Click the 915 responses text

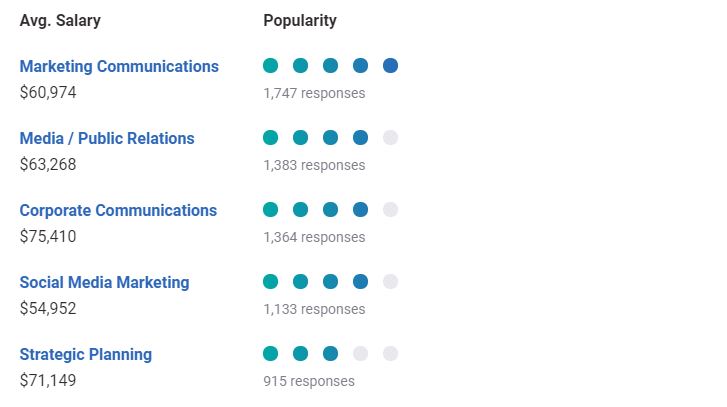coord(309,381)
